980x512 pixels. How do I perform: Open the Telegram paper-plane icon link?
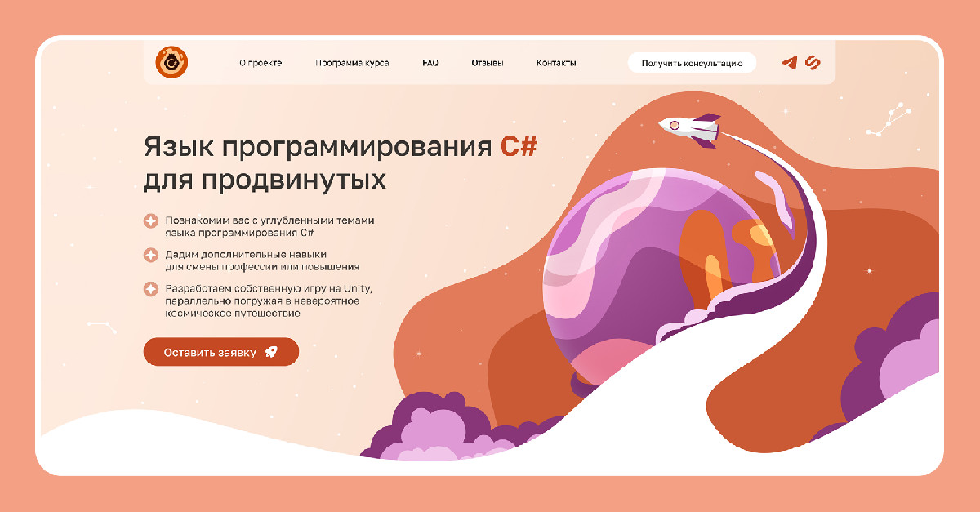(789, 63)
